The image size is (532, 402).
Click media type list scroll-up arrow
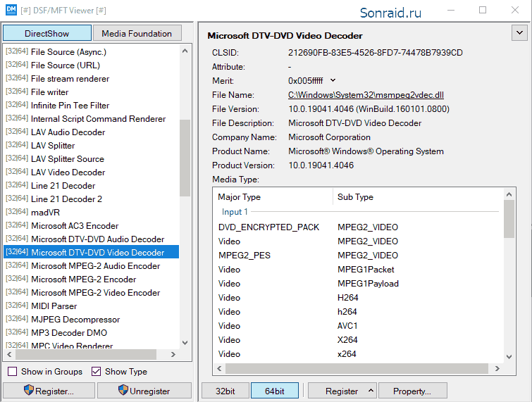coord(509,194)
